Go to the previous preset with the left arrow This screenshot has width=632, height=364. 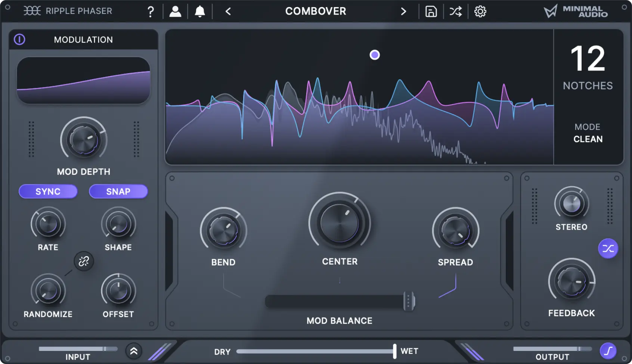point(228,12)
